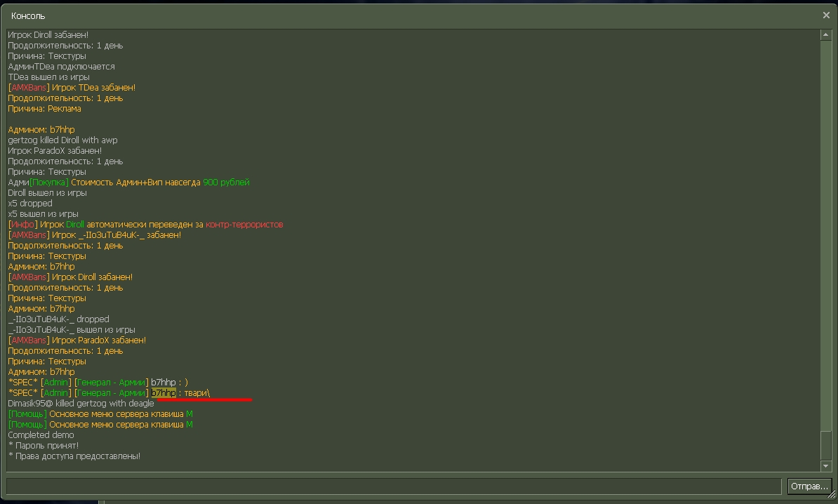
Task: Click the 'Completed demo' line
Action: pyautogui.click(x=41, y=435)
